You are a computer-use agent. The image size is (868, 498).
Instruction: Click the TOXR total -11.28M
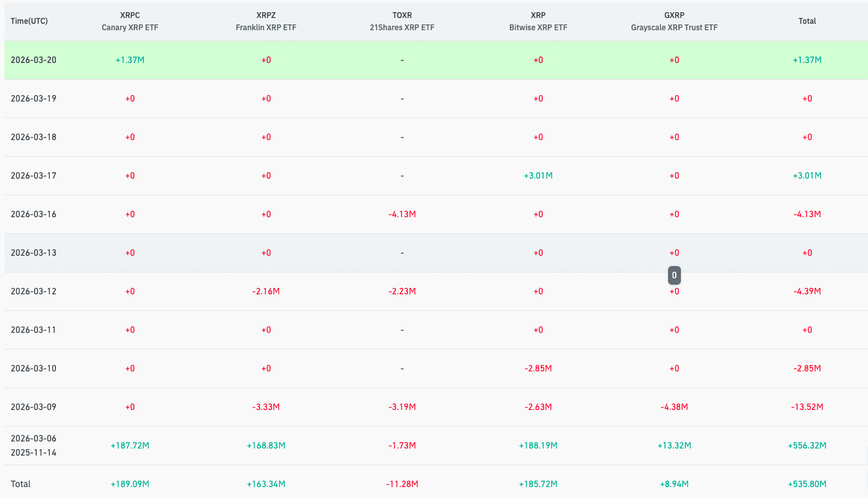tap(402, 484)
